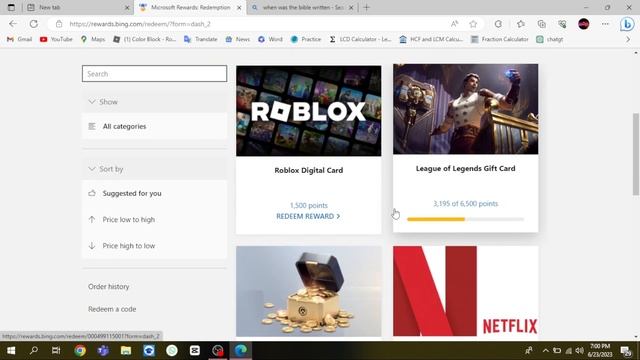Open the LCD Calculator bookmark
Screen dimensions: 640x360
pos(360,39)
